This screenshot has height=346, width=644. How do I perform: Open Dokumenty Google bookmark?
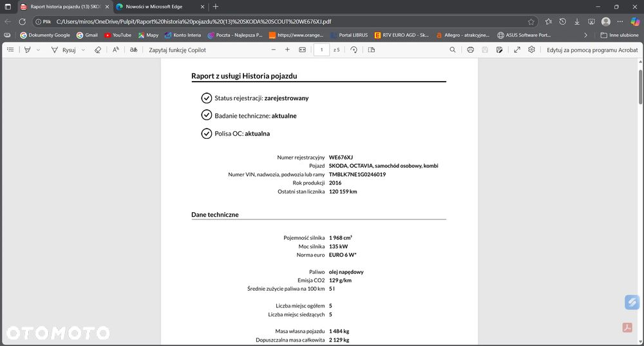(x=45, y=35)
